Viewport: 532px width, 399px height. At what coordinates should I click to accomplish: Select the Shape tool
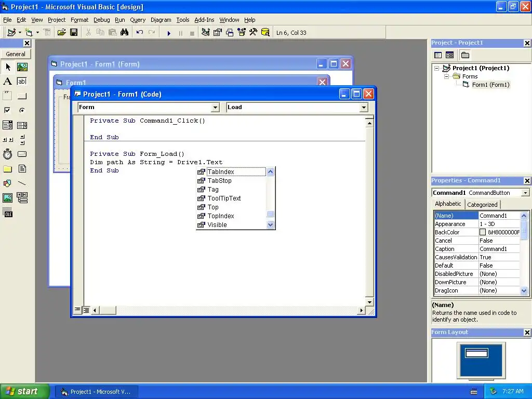click(x=8, y=183)
